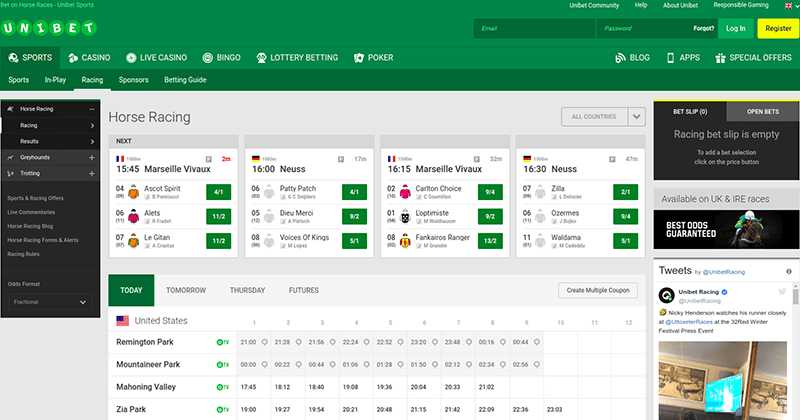Expand the Greyhounds sidebar section

[x=91, y=157]
